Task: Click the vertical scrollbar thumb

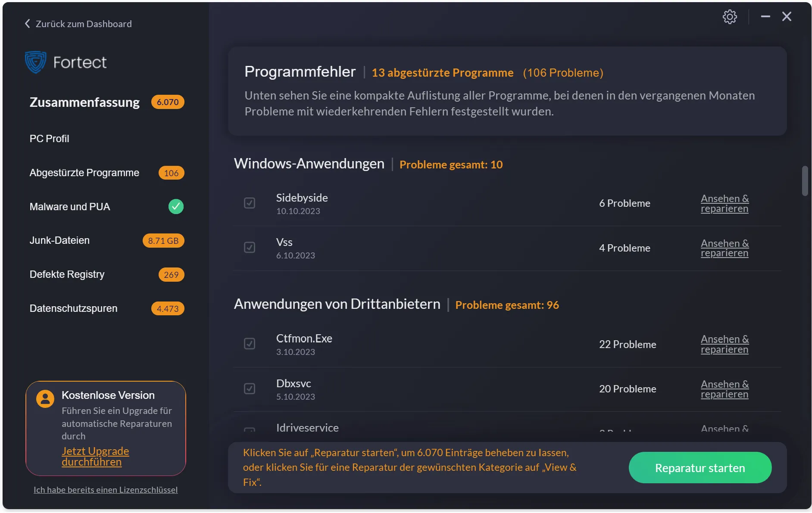Action: [804, 181]
